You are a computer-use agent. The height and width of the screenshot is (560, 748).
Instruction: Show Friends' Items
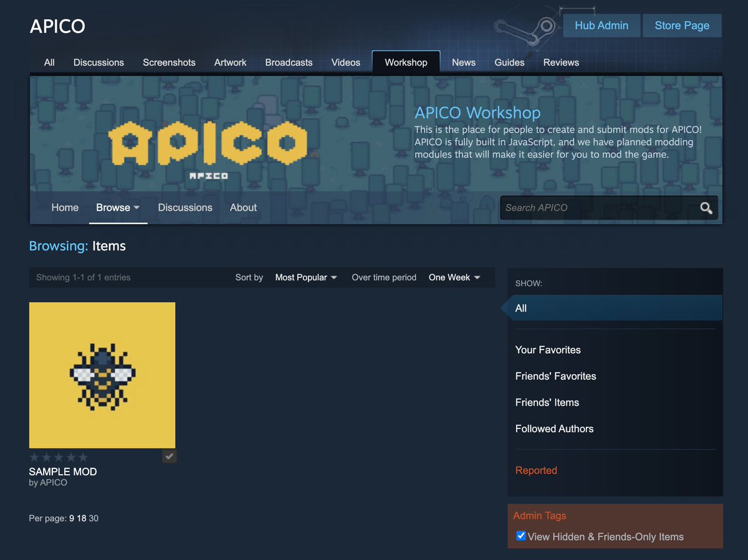pyautogui.click(x=547, y=402)
